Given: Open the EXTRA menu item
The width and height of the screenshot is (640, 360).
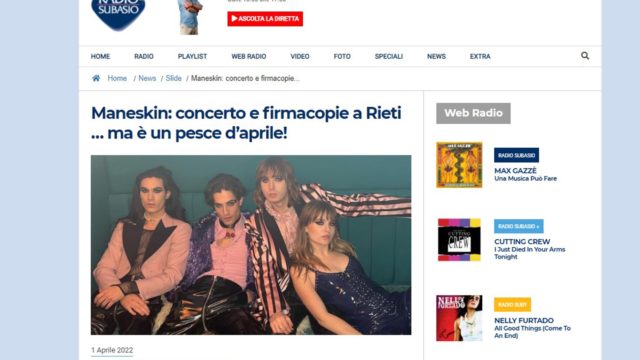Looking at the screenshot, I should [x=480, y=56].
